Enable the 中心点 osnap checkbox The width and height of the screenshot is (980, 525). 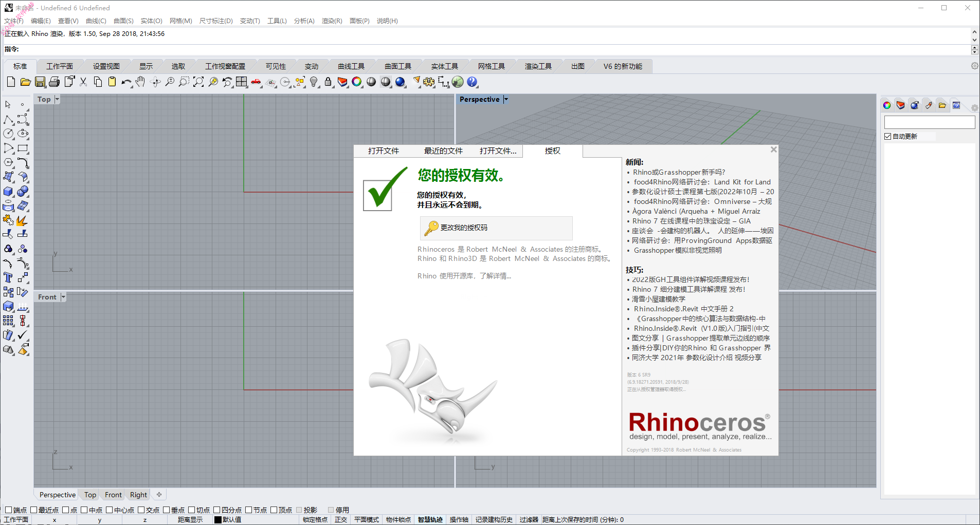pyautogui.click(x=109, y=510)
